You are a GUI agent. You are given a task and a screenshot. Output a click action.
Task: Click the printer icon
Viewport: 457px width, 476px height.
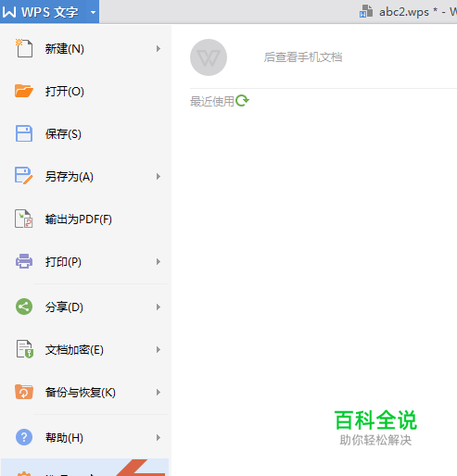click(x=24, y=261)
